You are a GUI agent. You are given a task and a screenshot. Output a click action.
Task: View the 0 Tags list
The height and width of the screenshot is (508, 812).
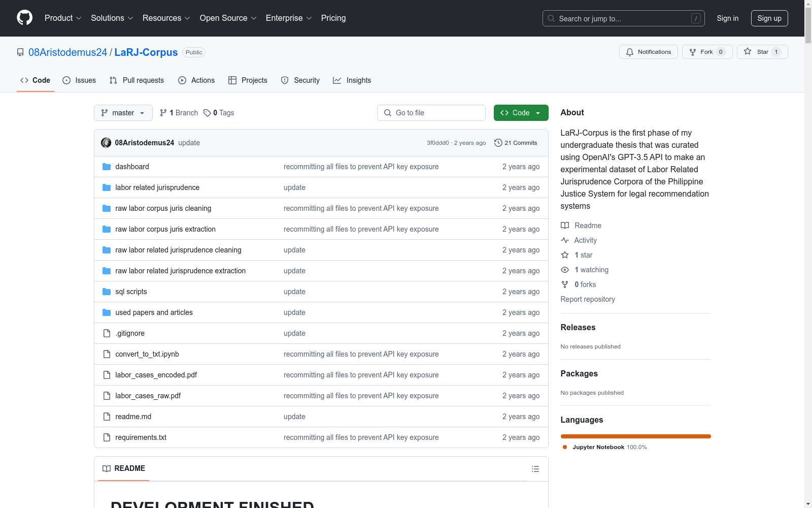pos(219,113)
